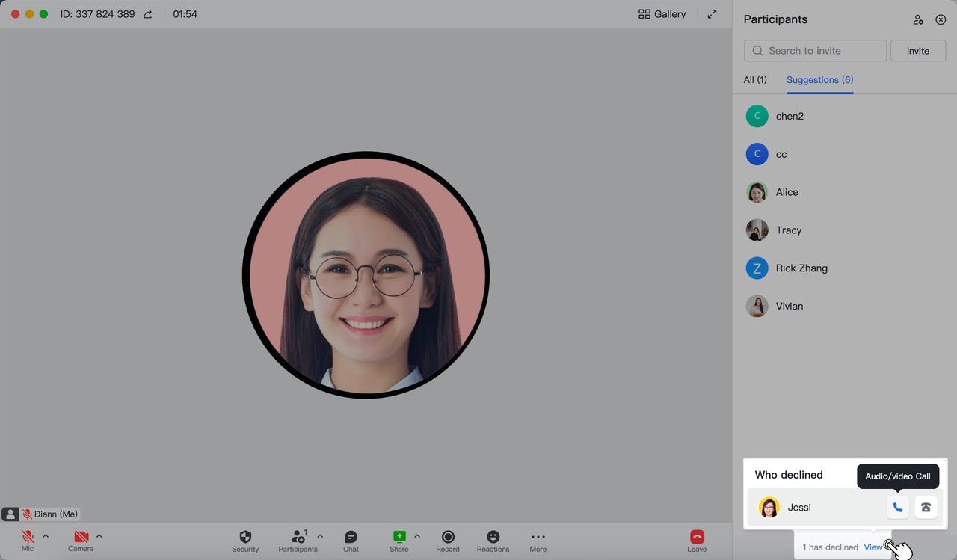
Task: Click the Search to invite field
Action: pyautogui.click(x=815, y=50)
